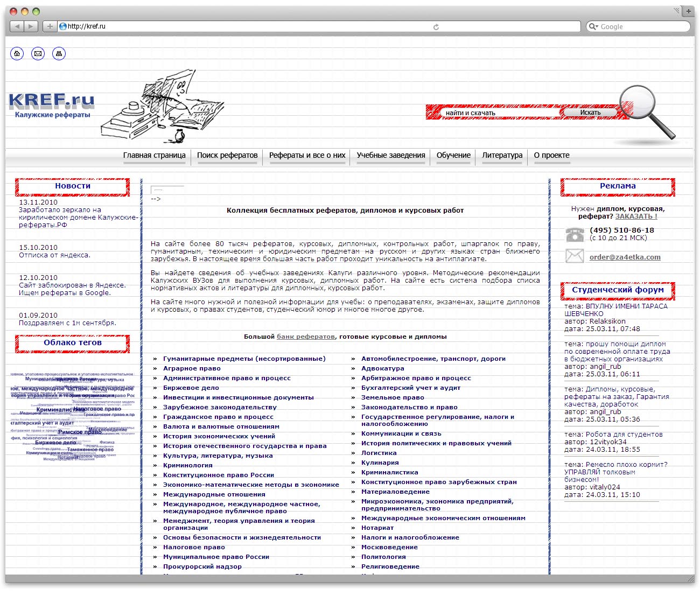This screenshot has height=602, width=700.
Task: Focus the найти и скачать search field
Action: pyautogui.click(x=501, y=113)
